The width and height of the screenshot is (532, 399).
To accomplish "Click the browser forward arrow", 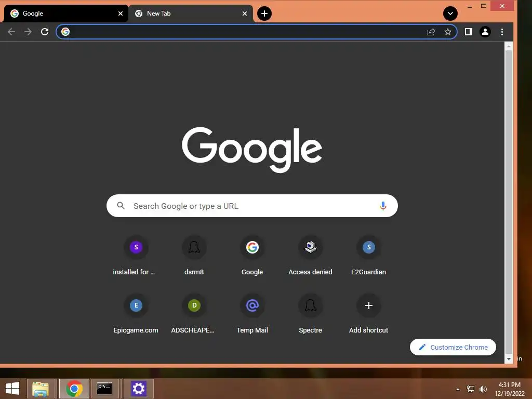I will coord(28,32).
